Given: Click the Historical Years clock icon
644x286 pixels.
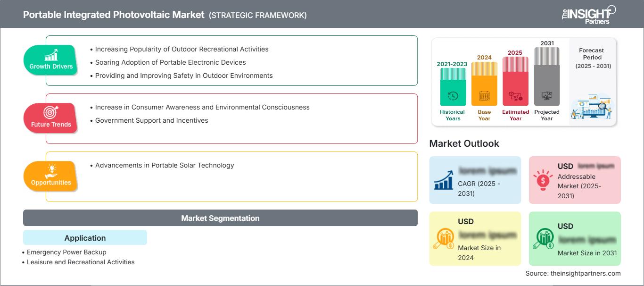Looking at the screenshot, I should (453, 96).
